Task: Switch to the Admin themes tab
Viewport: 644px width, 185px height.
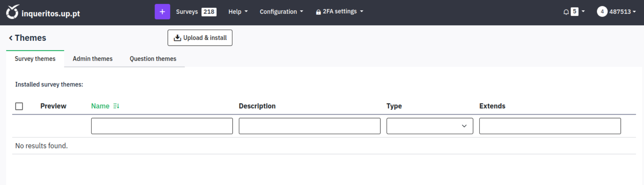Action: pos(92,59)
